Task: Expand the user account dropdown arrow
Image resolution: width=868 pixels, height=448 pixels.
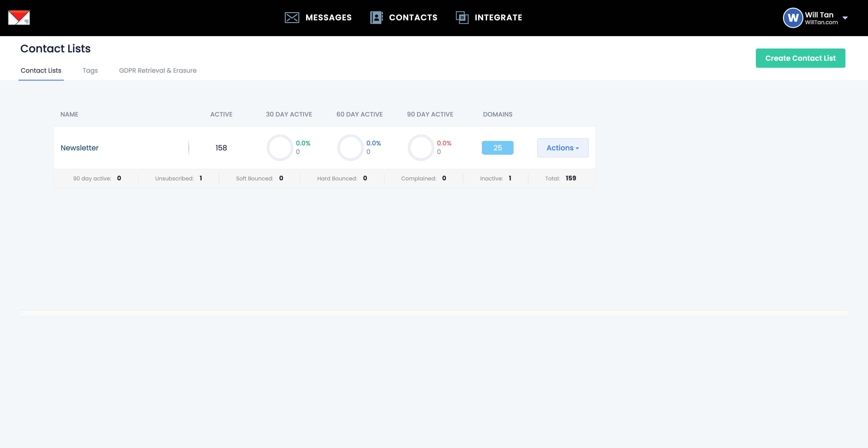Action: [x=845, y=18]
